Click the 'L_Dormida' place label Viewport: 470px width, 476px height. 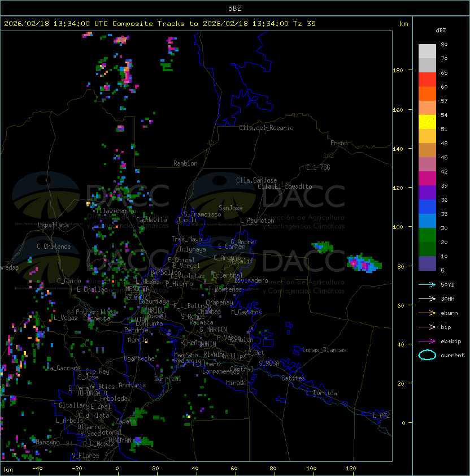click(321, 393)
